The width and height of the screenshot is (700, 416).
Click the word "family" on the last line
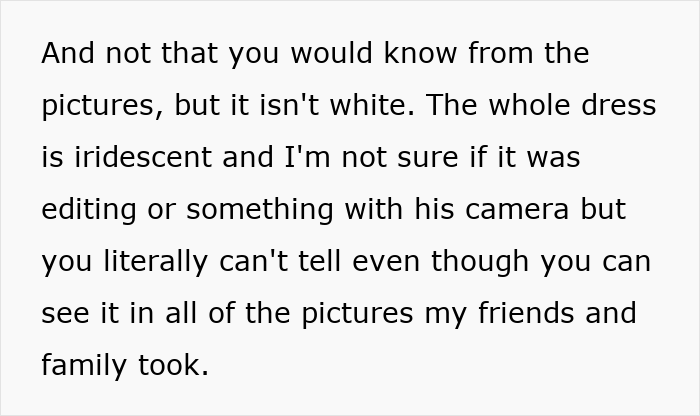click(x=84, y=366)
